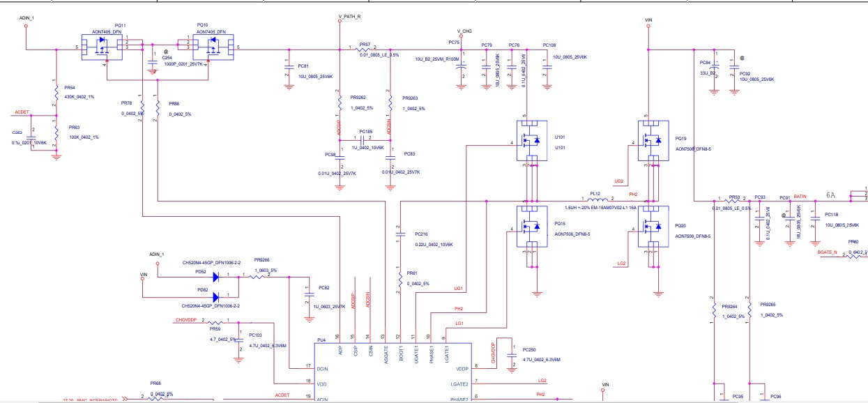Image resolution: width=868 pixels, height=403 pixels.
Task: Click the PR61 resistor symbol
Action: (x=399, y=280)
